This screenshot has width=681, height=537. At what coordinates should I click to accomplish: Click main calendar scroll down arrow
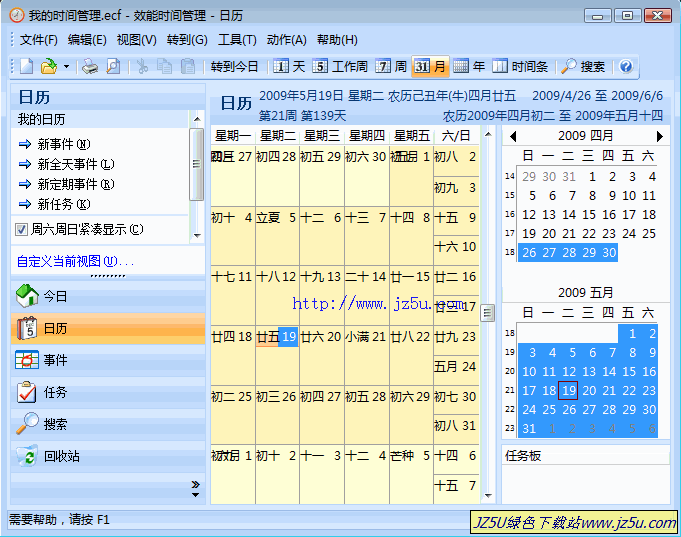tap(488, 495)
